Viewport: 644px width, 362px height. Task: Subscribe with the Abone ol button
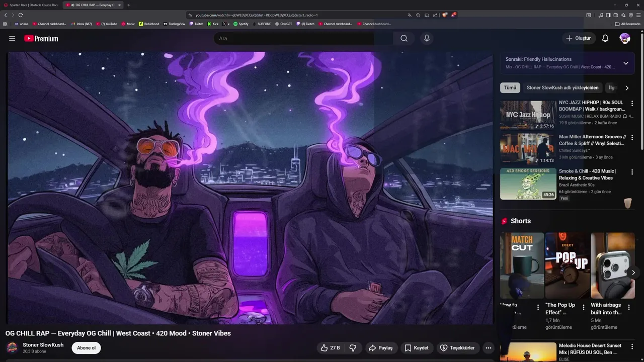click(x=86, y=348)
